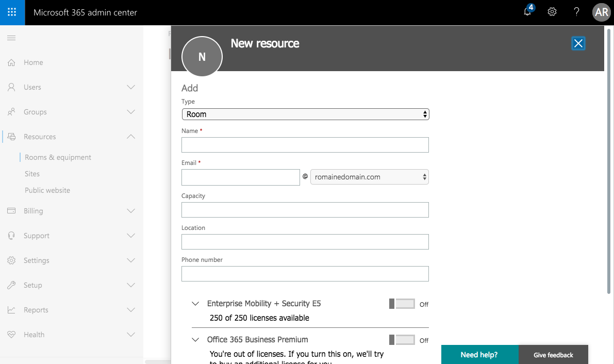Click the Give feedback button
The width and height of the screenshot is (614, 364).
tap(553, 355)
